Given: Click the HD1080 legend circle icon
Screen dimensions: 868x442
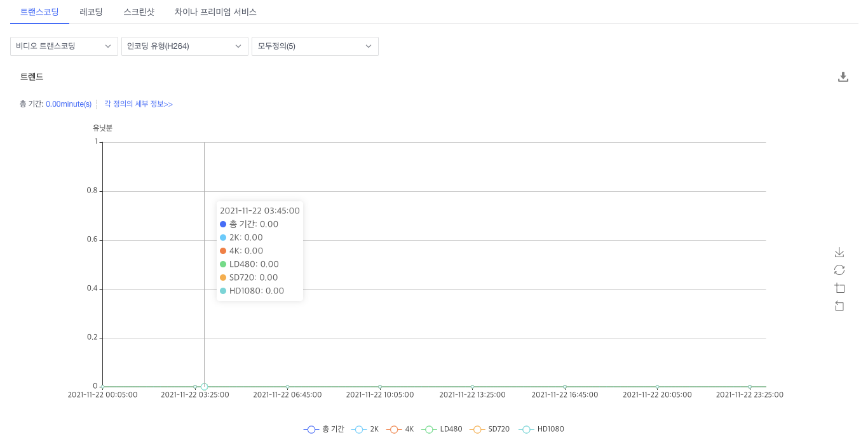Looking at the screenshot, I should coord(526,429).
